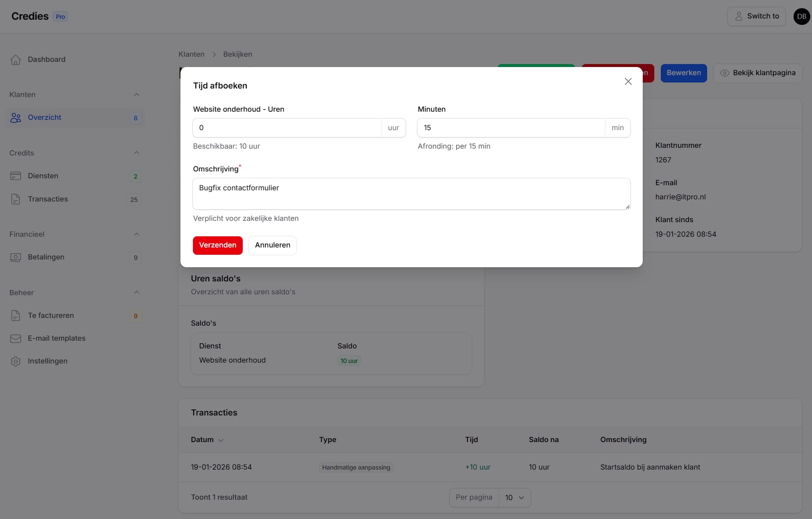This screenshot has width=812, height=519.
Task: Click the Diensten card icon
Action: [15, 176]
